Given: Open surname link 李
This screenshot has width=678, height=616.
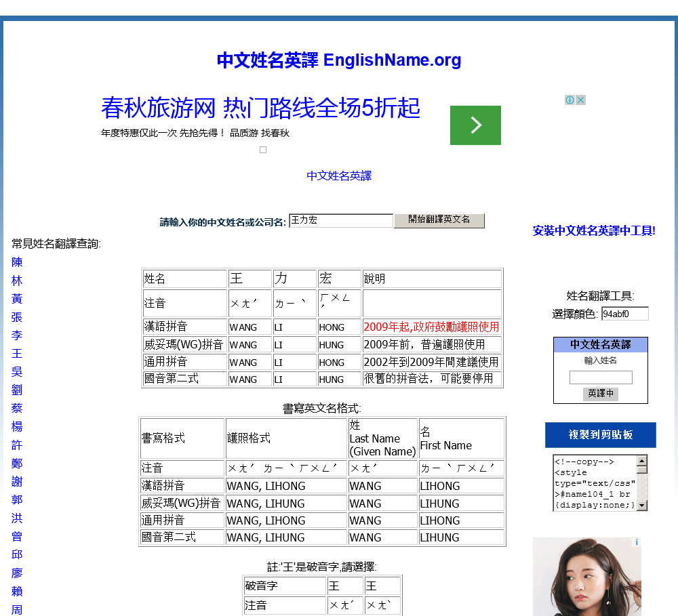Looking at the screenshot, I should [x=17, y=335].
